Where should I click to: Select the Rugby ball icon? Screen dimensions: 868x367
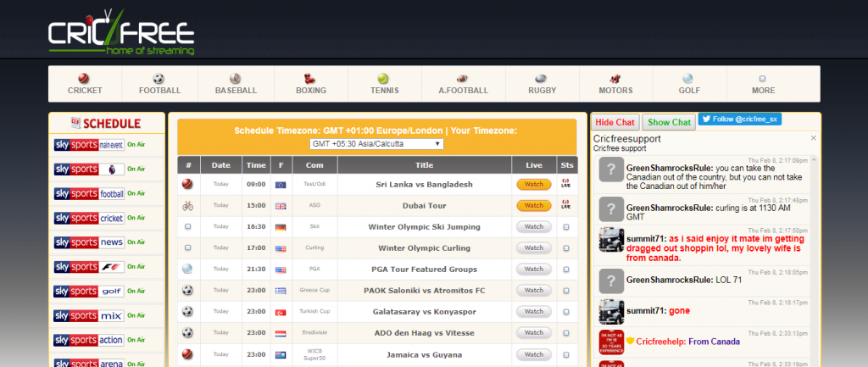(x=541, y=79)
